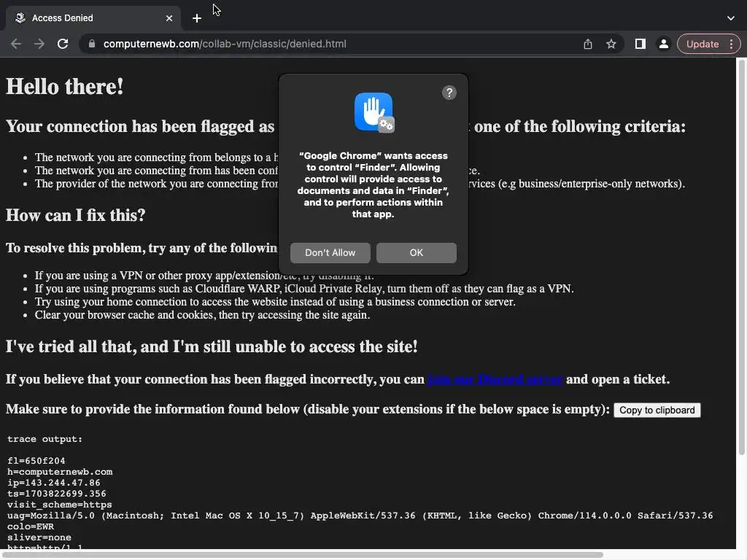The width and height of the screenshot is (747, 560).
Task: Share this page via share icon
Action: click(x=588, y=44)
